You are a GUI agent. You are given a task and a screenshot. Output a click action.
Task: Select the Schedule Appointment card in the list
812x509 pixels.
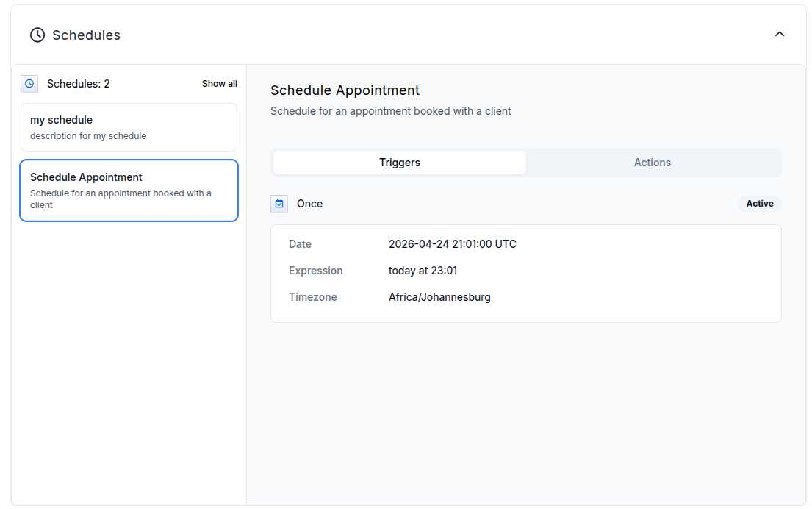129,191
